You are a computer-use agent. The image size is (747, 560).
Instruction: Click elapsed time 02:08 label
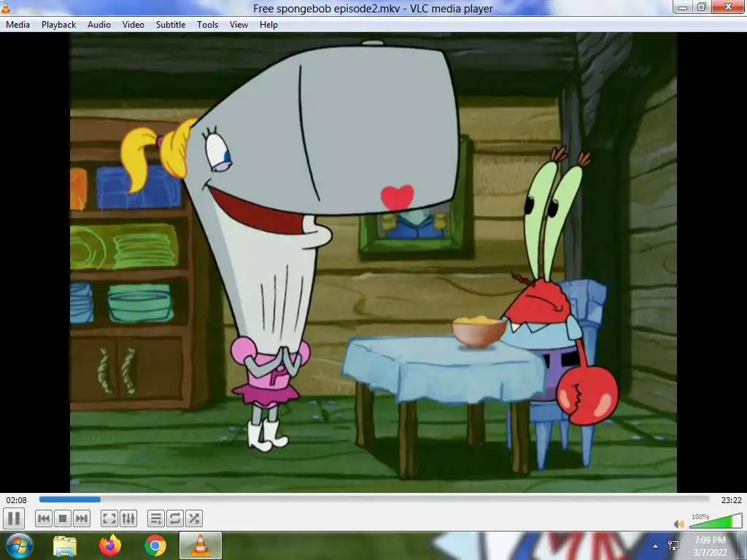tap(16, 500)
